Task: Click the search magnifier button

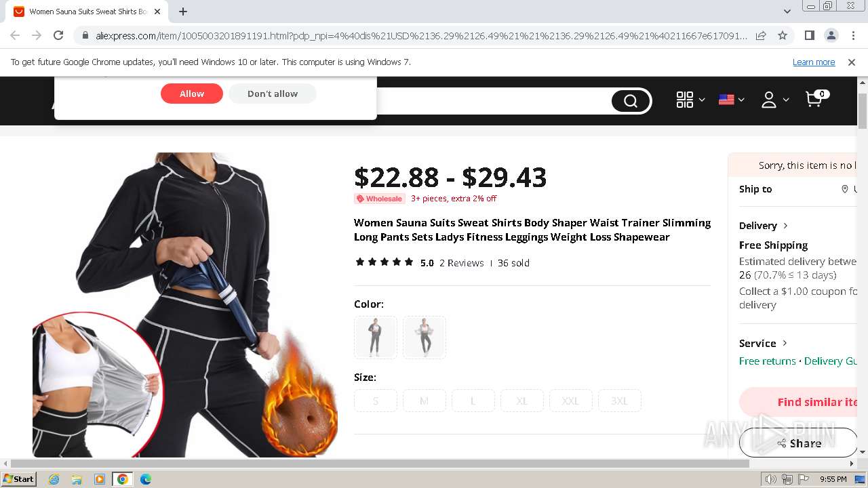Action: pos(631,101)
